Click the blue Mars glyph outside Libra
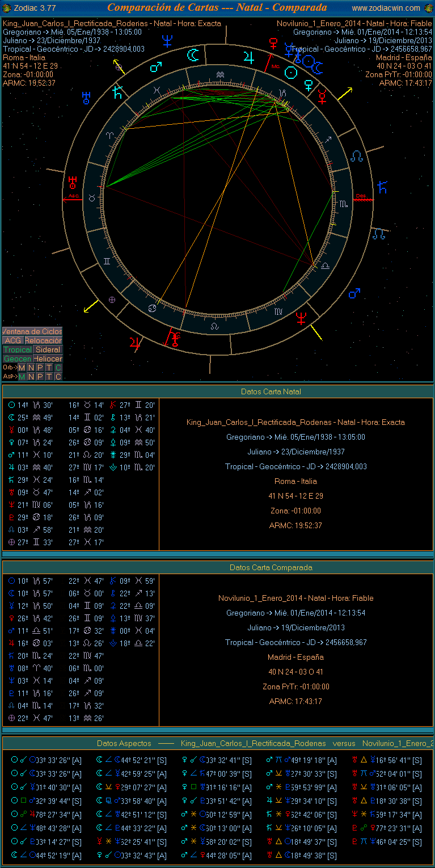The image size is (435, 868). click(x=355, y=293)
